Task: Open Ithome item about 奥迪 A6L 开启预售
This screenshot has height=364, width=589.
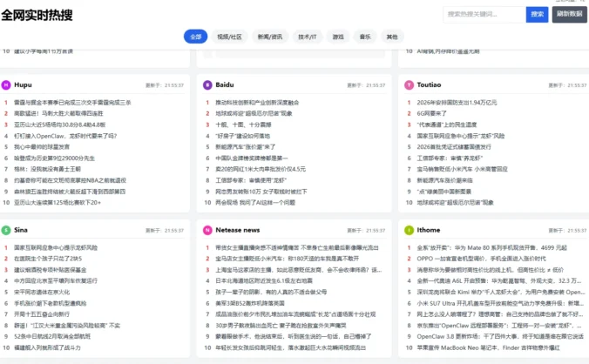Action: click(x=499, y=280)
